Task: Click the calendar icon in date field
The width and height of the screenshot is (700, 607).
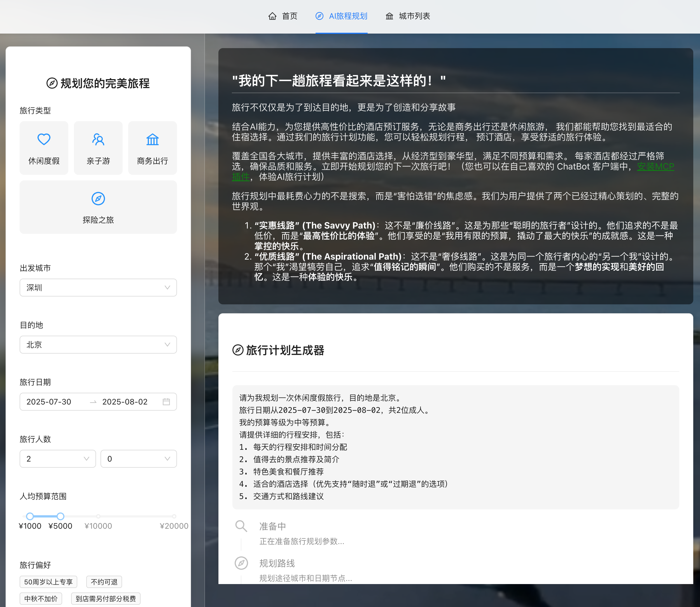Action: 166,402
